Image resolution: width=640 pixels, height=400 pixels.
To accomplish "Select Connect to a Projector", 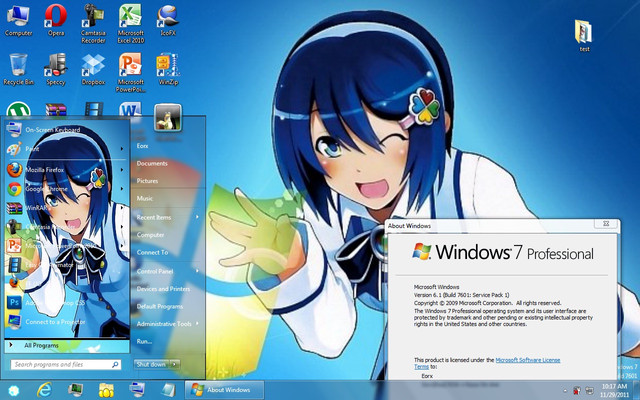I will [65, 322].
